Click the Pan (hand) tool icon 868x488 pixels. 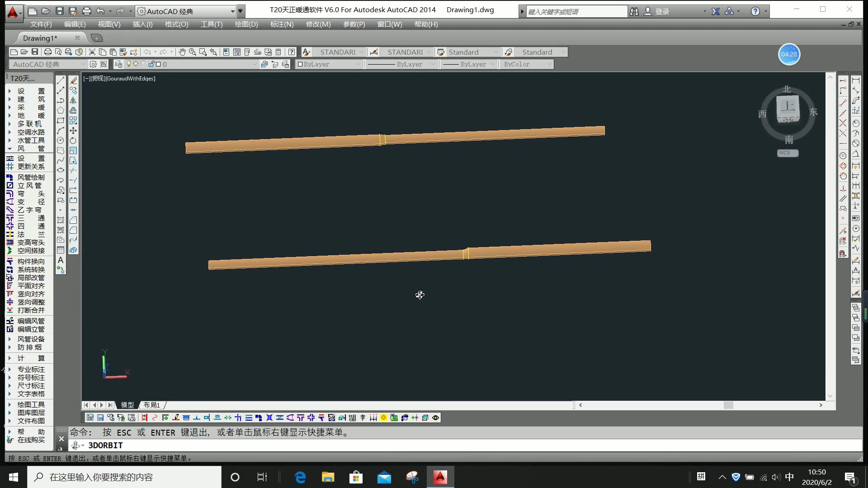tap(182, 52)
